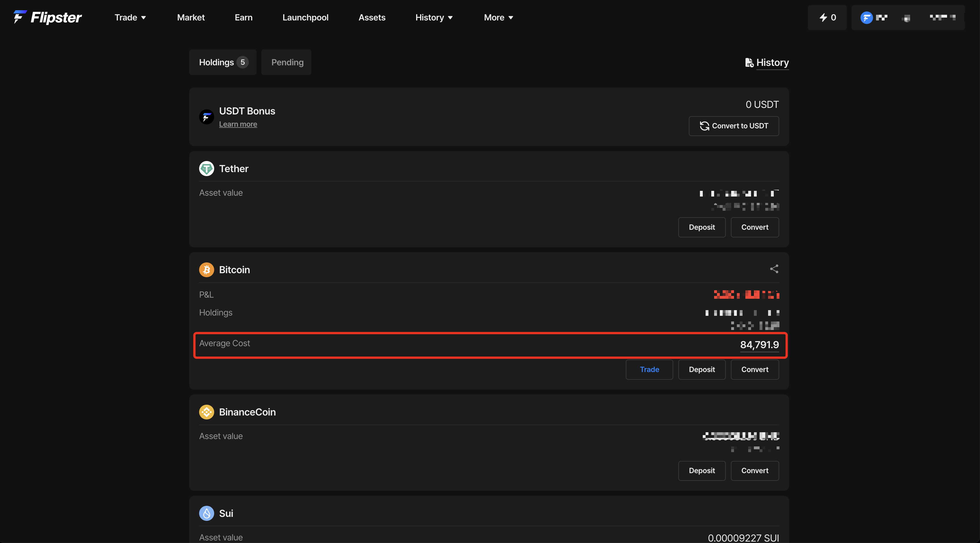Click the Average Cost label
980x543 pixels.
pyautogui.click(x=224, y=343)
